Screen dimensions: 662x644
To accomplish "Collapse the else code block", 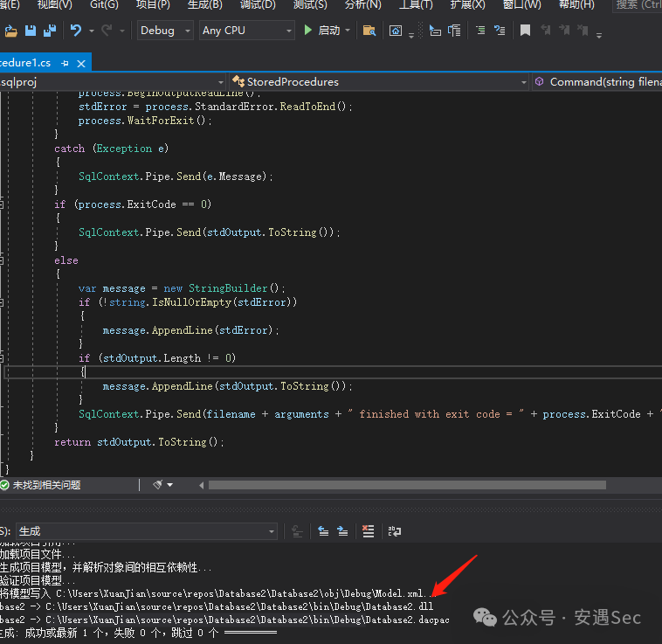I will [2, 260].
